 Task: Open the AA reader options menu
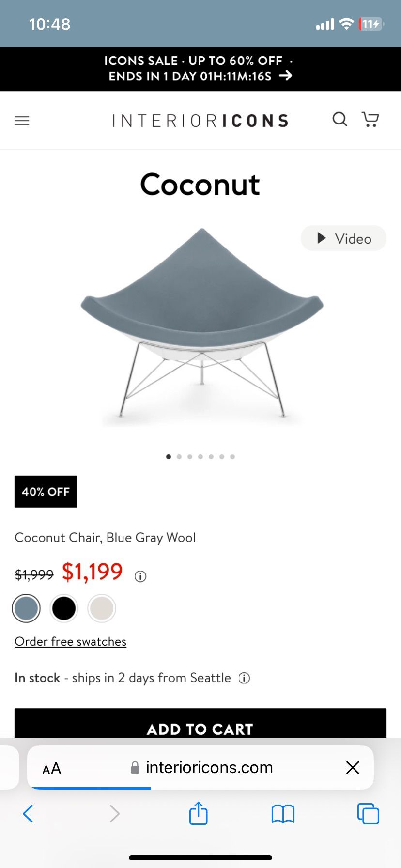click(52, 768)
